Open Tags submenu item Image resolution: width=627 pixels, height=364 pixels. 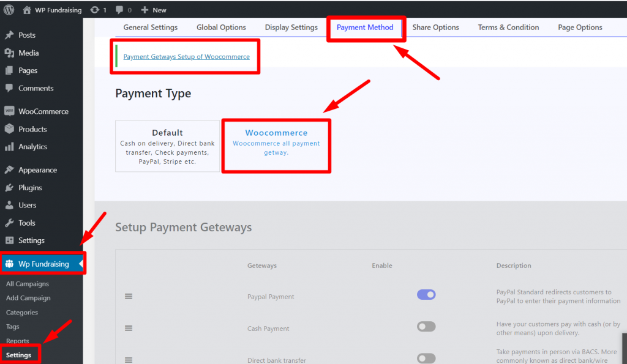[x=12, y=327]
